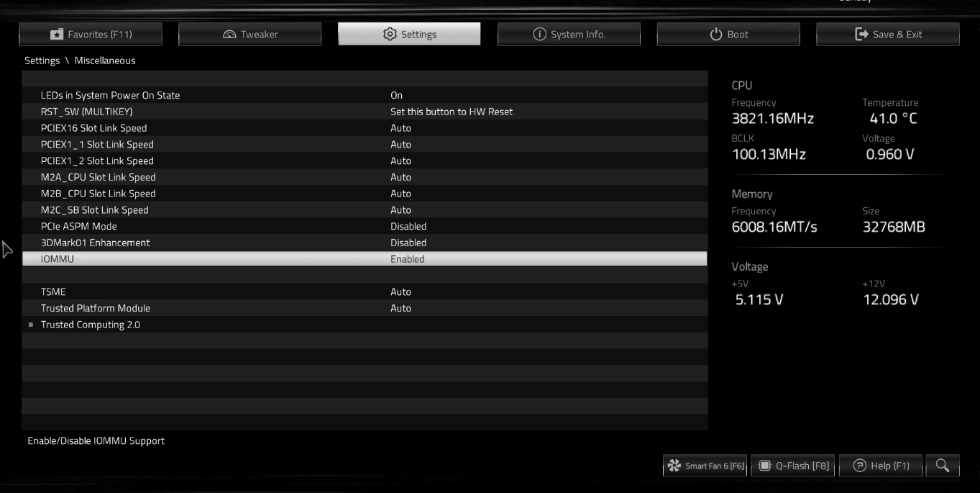
Task: Toggle 3DMark01 Enhancement Disabled value
Action: pos(408,243)
